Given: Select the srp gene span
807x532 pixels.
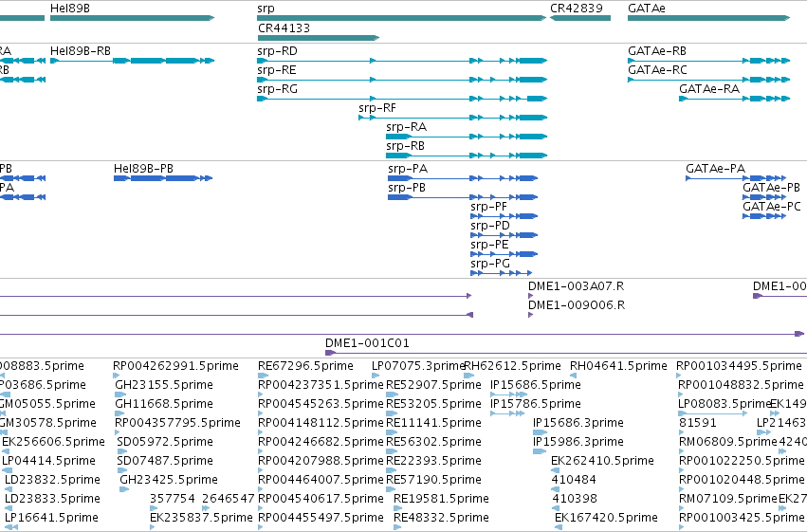Looking at the screenshot, I should pos(401,18).
